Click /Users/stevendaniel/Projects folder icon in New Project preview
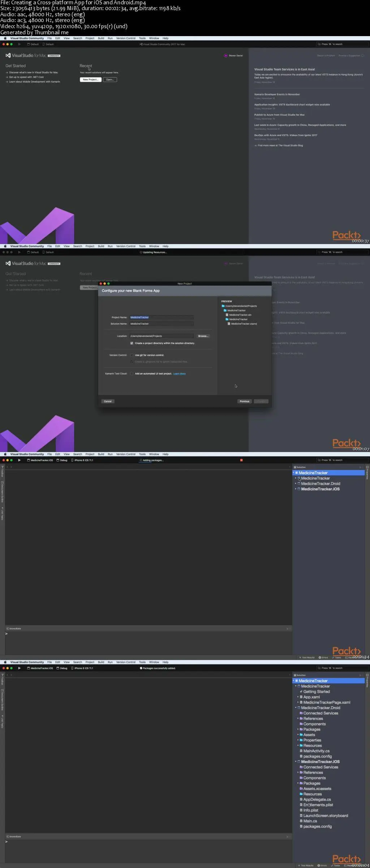Screen dimensions: 370x868 [x=223, y=306]
